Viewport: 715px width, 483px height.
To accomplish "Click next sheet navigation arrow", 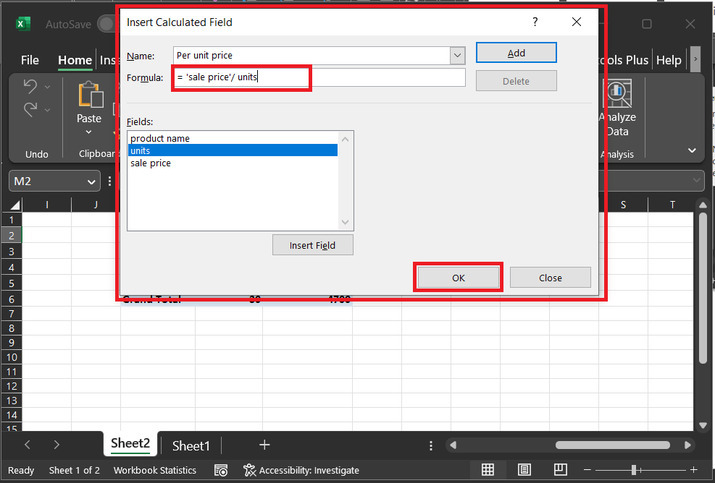I will click(56, 445).
